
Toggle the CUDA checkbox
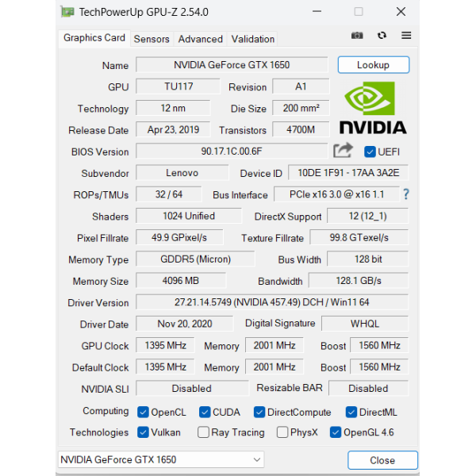205,412
